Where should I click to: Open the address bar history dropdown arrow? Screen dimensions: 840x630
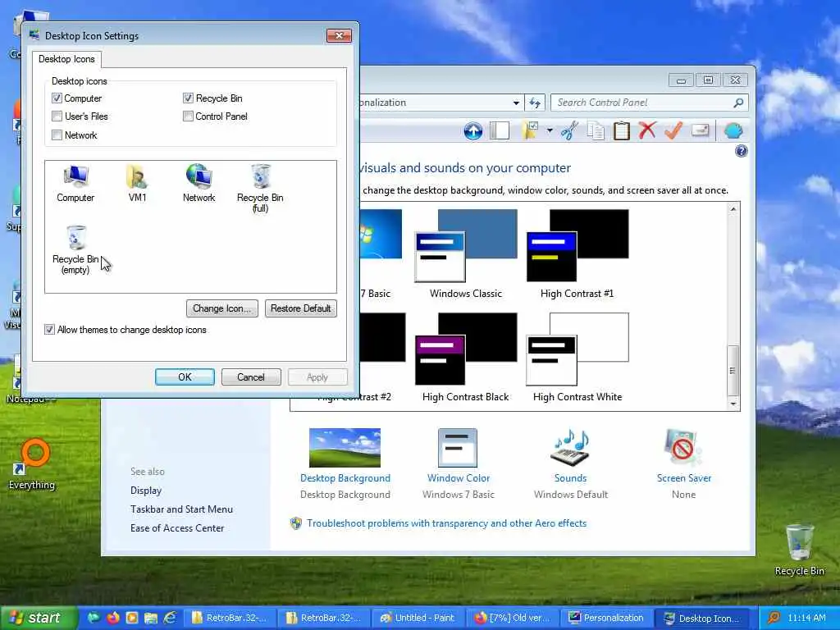pos(516,103)
